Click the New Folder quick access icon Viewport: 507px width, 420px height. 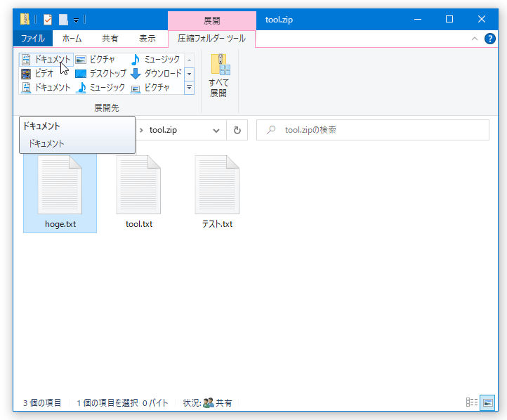pyautogui.click(x=63, y=20)
